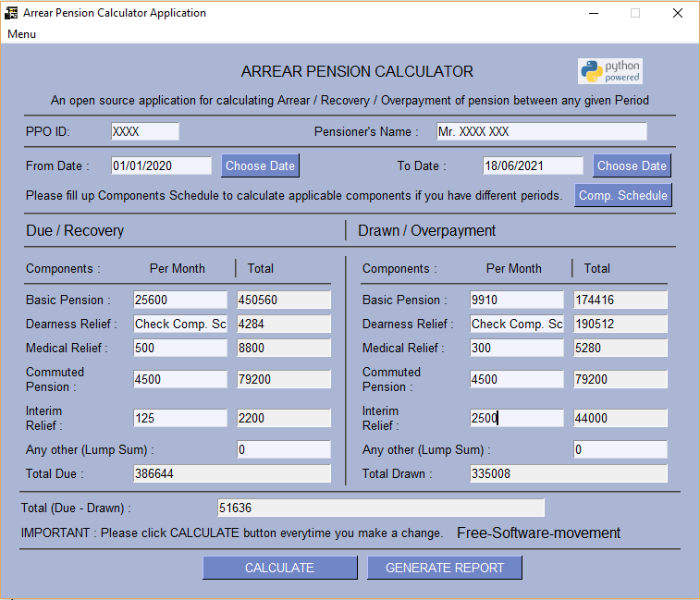Click Due Basic Pension total 450560

(284, 300)
